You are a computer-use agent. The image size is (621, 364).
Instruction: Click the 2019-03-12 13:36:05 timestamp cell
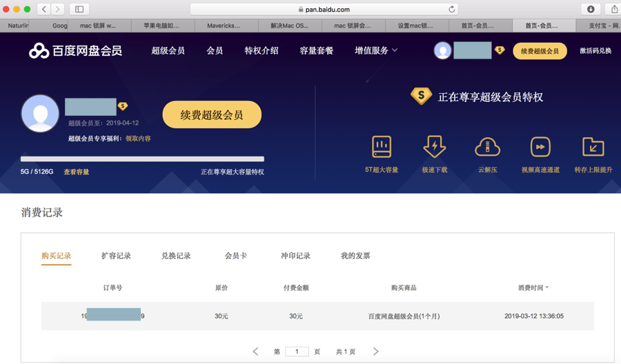tap(534, 316)
